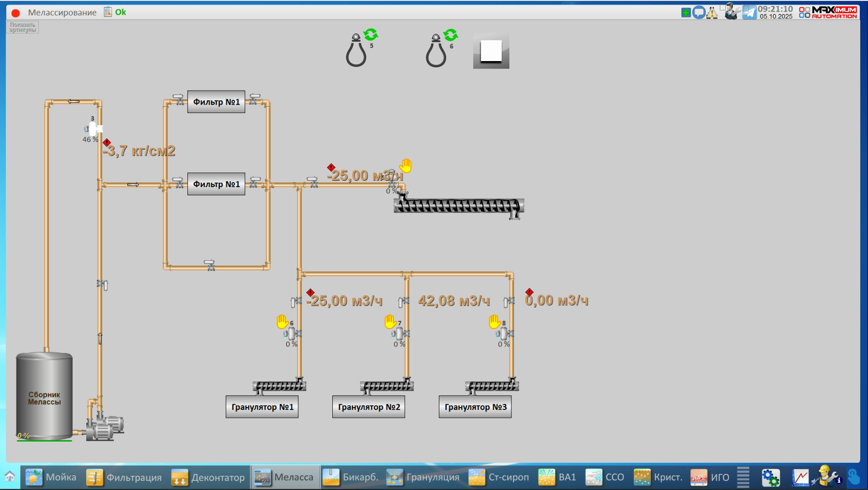Toggle manual mode hand on valve 6
This screenshot has height=490, width=868.
(x=282, y=321)
